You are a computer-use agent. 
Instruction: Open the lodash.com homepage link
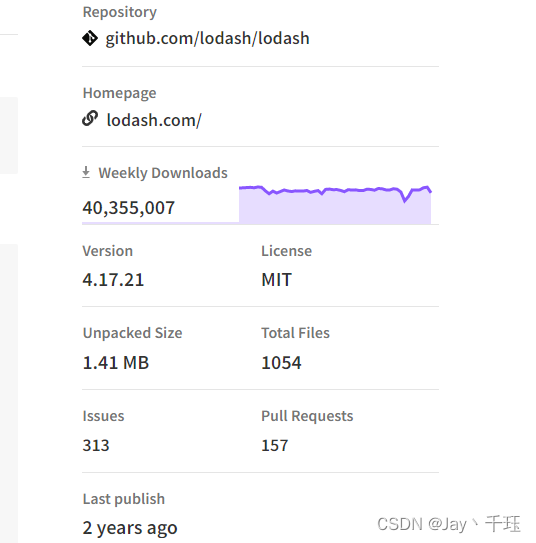[154, 120]
